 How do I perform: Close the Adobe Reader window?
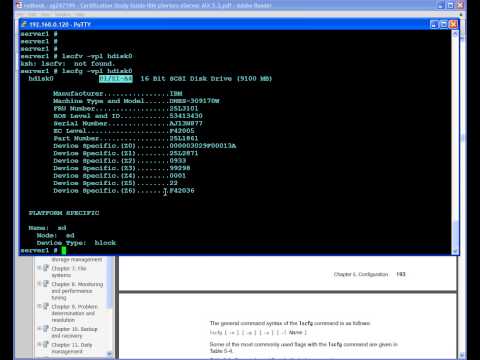[460, 5]
